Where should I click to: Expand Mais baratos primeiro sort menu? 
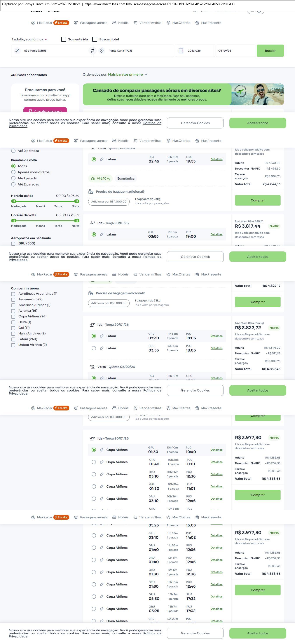pyautogui.click(x=127, y=74)
